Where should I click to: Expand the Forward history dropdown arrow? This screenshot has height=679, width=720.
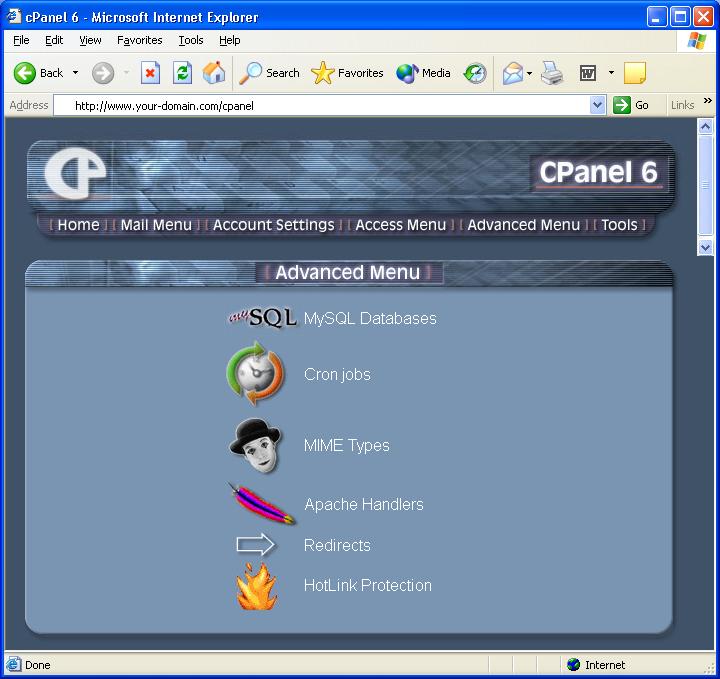click(x=126, y=73)
